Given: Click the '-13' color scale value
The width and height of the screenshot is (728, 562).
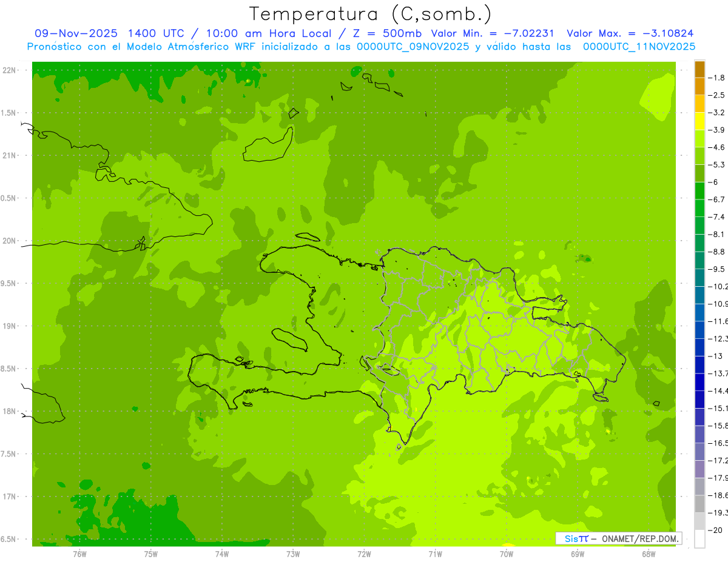Looking at the screenshot, I should (x=715, y=356).
